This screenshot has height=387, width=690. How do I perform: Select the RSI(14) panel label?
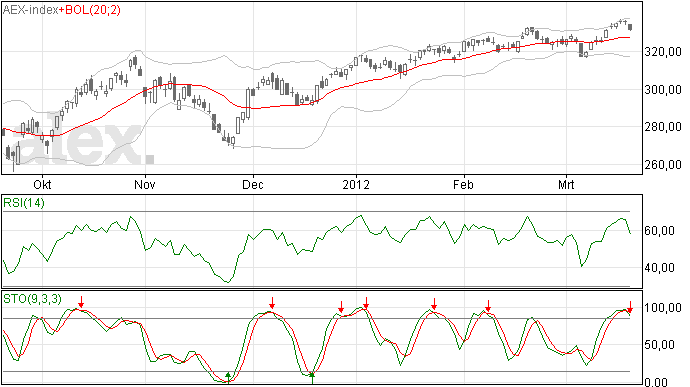point(24,203)
